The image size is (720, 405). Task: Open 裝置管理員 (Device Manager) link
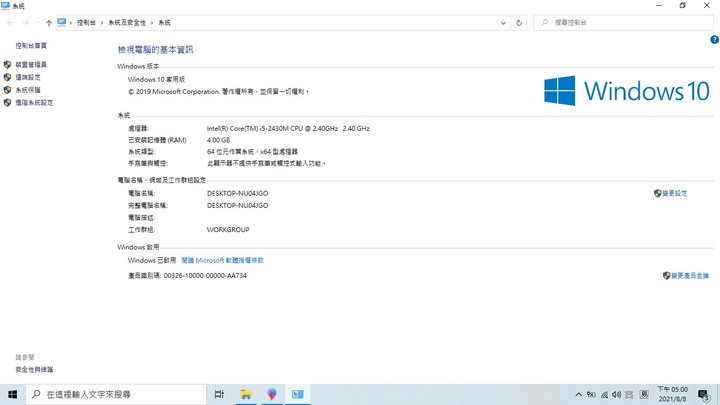31,65
